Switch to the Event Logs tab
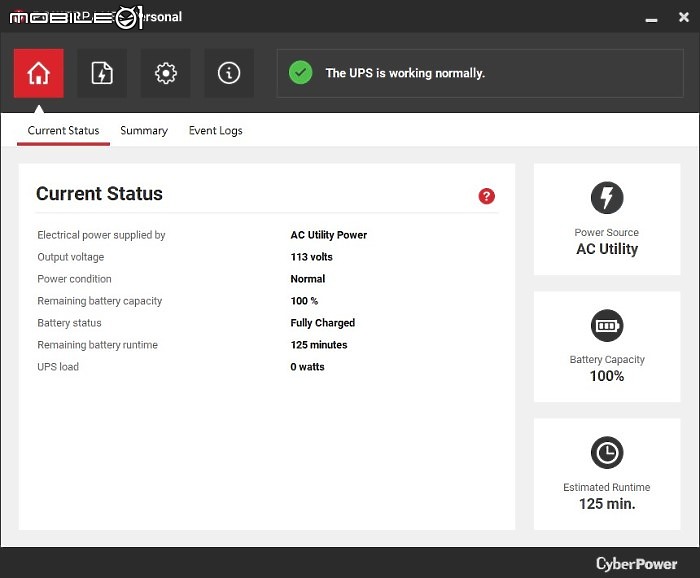 216,130
